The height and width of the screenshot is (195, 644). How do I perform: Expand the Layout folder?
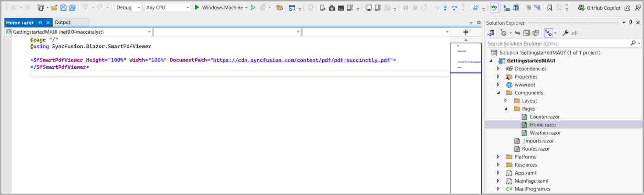[x=505, y=101]
